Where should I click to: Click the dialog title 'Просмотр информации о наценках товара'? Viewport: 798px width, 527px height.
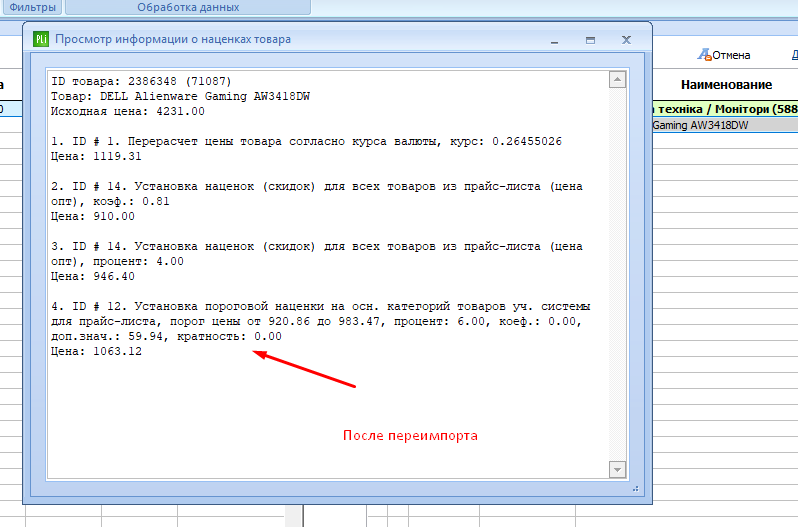click(x=173, y=39)
